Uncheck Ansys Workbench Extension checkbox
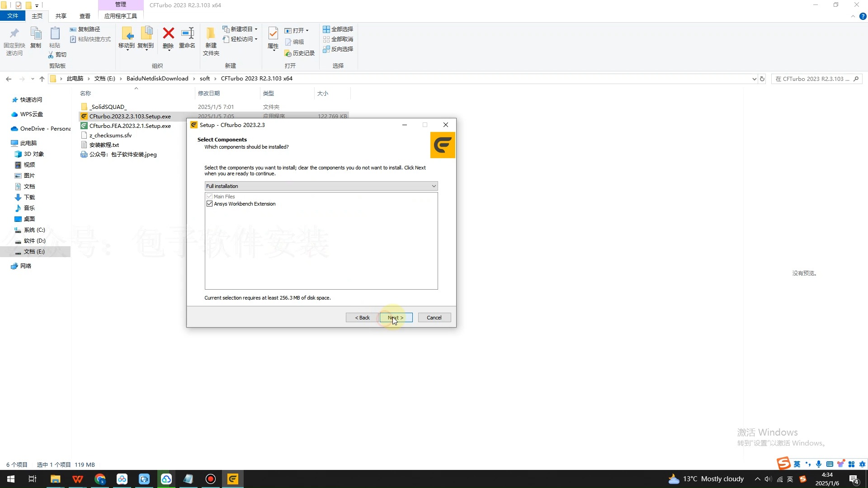This screenshot has height=488, width=868. pyautogui.click(x=209, y=204)
